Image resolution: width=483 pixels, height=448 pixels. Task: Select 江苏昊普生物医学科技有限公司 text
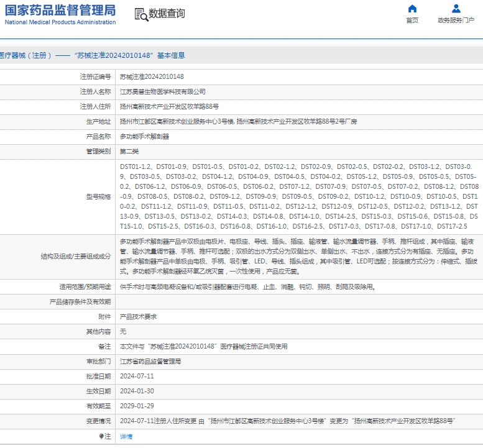tap(163, 92)
